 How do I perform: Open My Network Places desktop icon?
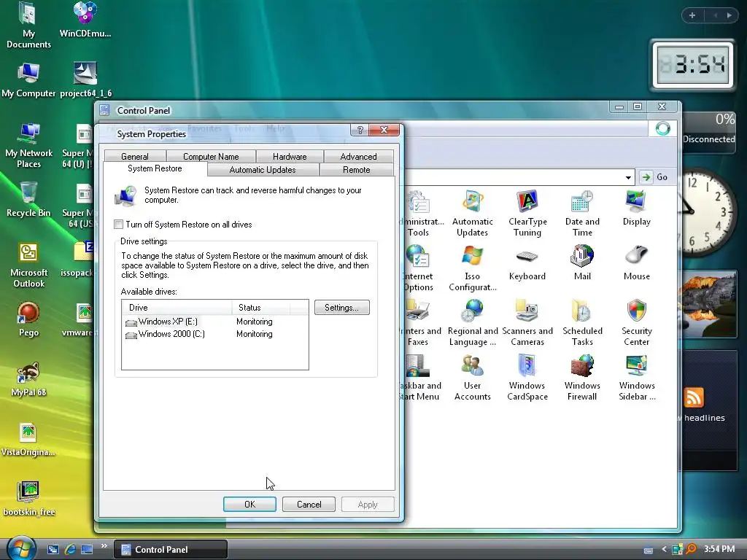(28, 145)
